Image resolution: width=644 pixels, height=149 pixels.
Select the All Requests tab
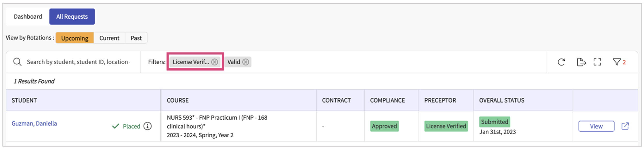(72, 17)
